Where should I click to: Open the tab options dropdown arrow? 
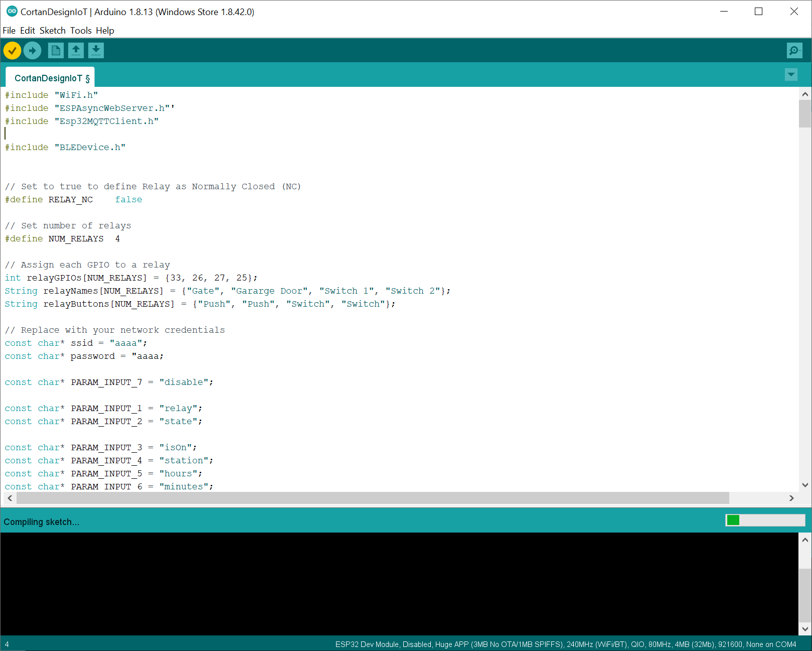coord(791,75)
